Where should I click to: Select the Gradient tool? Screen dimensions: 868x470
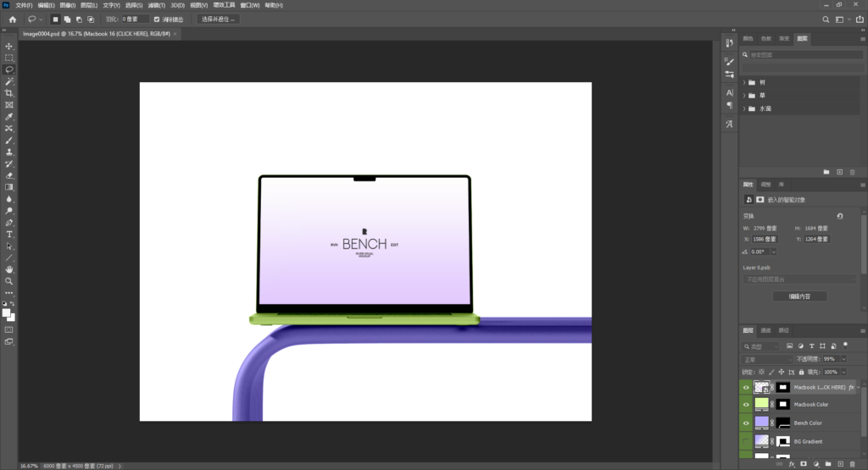point(8,187)
